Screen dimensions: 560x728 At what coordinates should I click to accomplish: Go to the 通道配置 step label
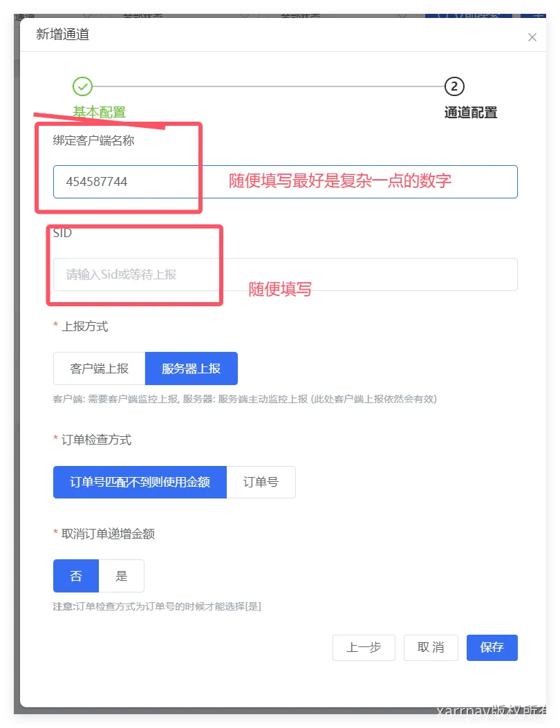(471, 113)
